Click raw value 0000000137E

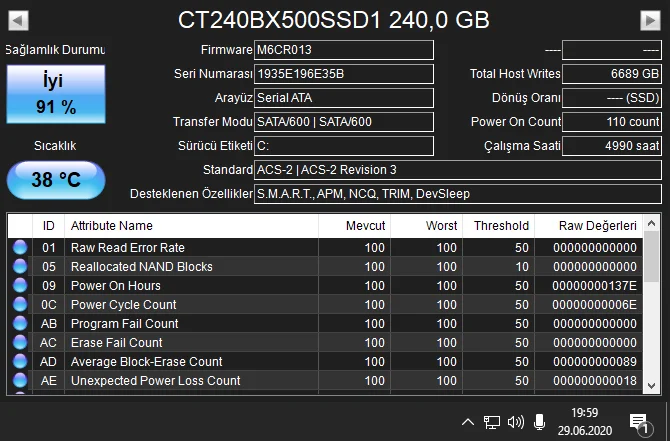coord(594,285)
